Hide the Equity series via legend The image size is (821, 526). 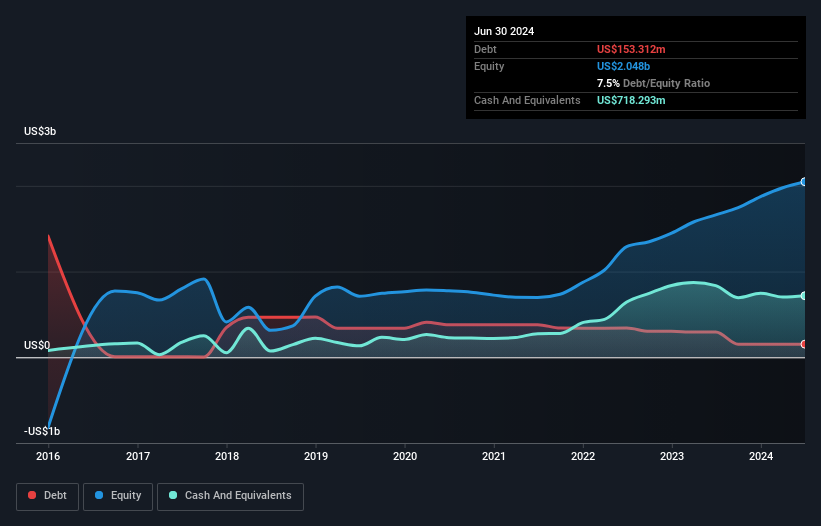(119, 495)
